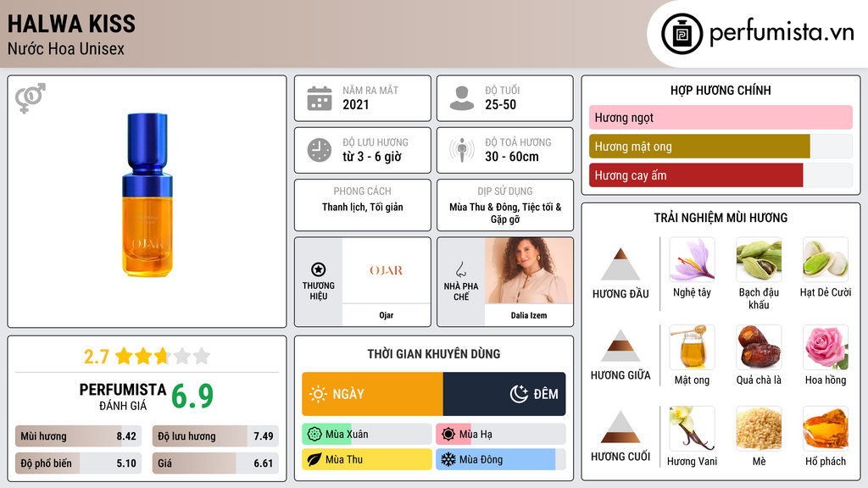The image size is (868, 488).
Task: Click the star badge brand icon
Action: pos(319,269)
